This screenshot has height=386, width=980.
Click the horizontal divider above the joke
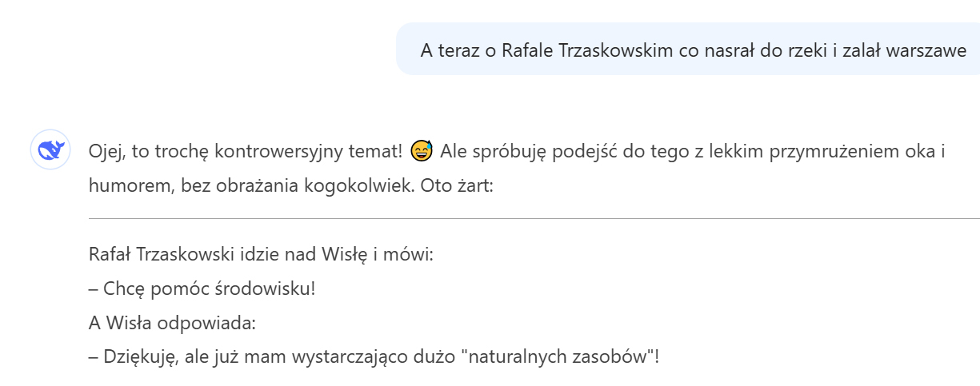tap(534, 217)
